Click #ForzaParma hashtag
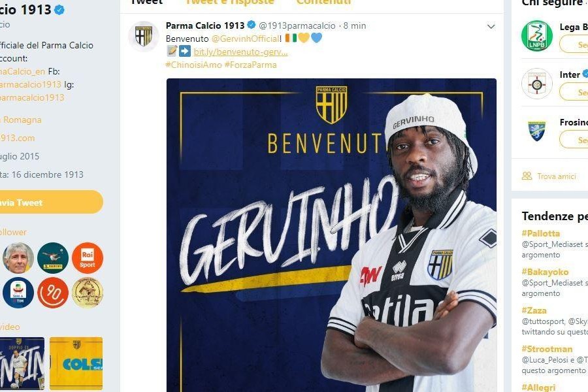 [x=250, y=65]
